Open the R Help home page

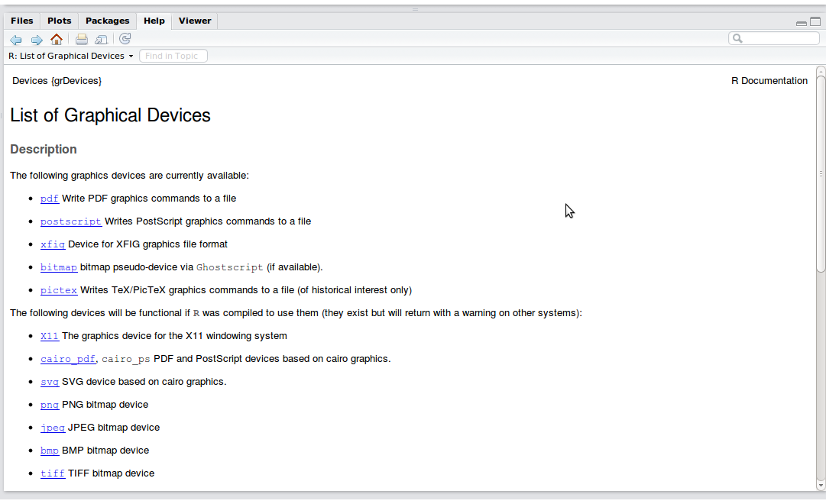(x=57, y=39)
